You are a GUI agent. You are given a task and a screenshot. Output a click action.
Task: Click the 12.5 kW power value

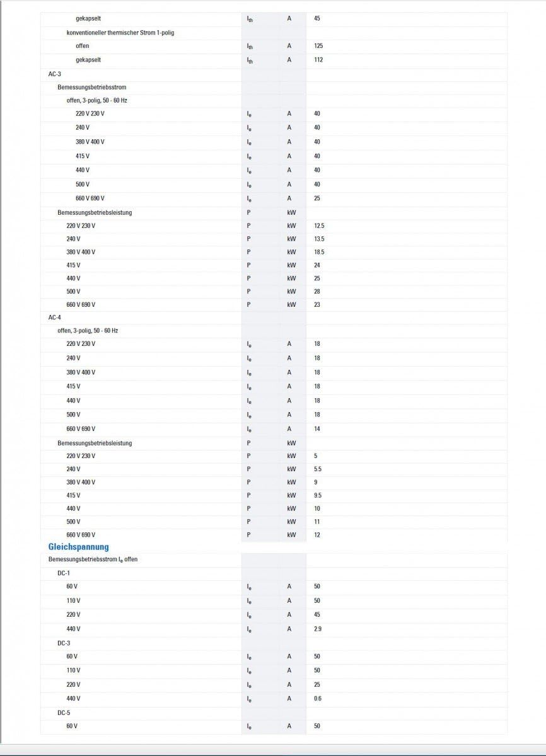tap(319, 226)
